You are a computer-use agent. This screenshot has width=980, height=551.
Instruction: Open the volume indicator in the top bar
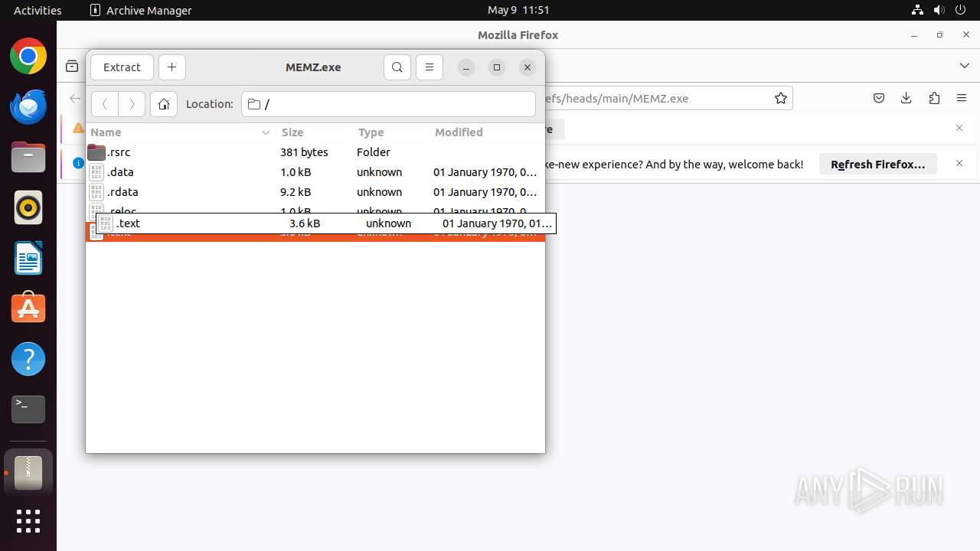click(939, 10)
